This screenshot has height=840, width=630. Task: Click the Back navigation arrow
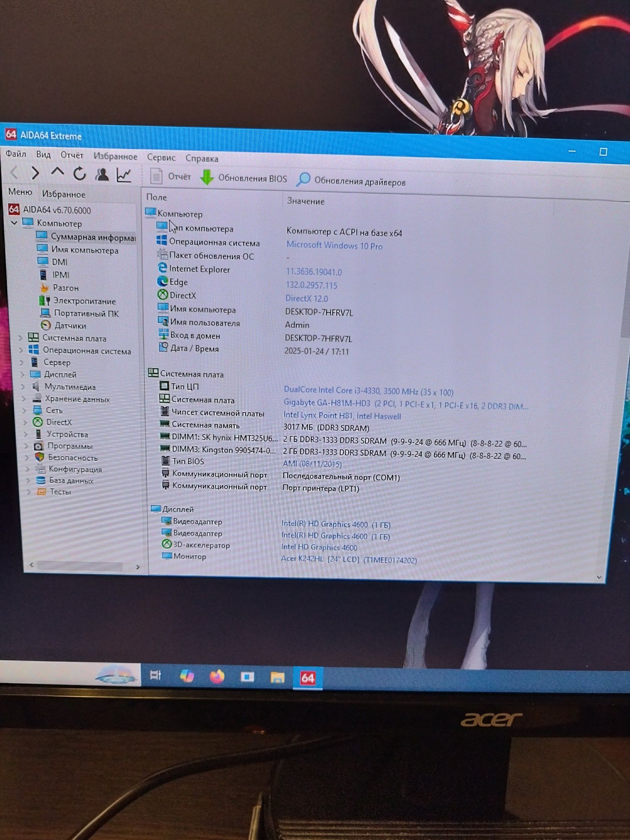click(x=14, y=172)
